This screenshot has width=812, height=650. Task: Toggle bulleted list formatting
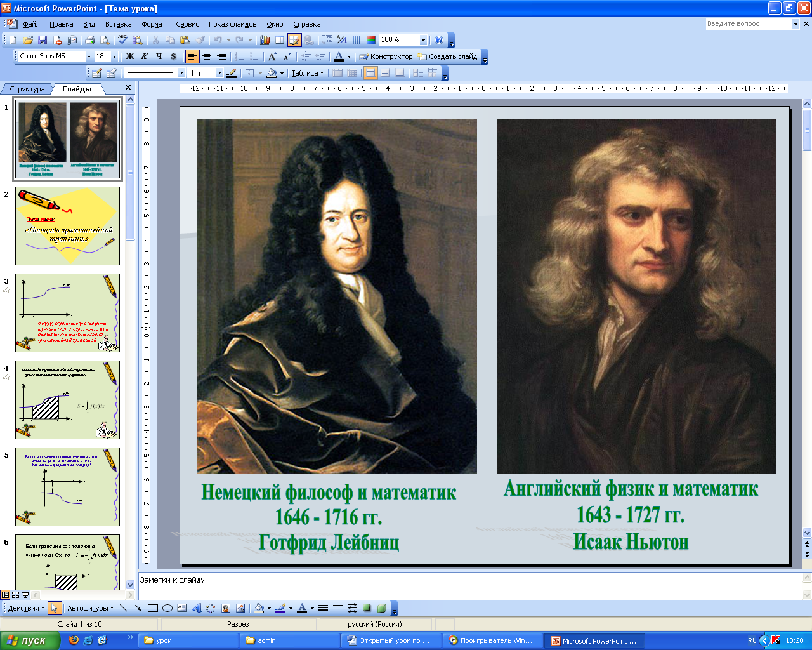[x=254, y=56]
